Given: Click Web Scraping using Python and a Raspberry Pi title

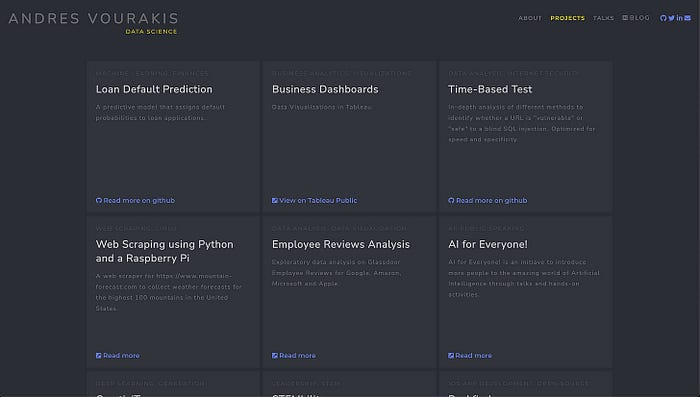Looking at the screenshot, I should point(164,251).
